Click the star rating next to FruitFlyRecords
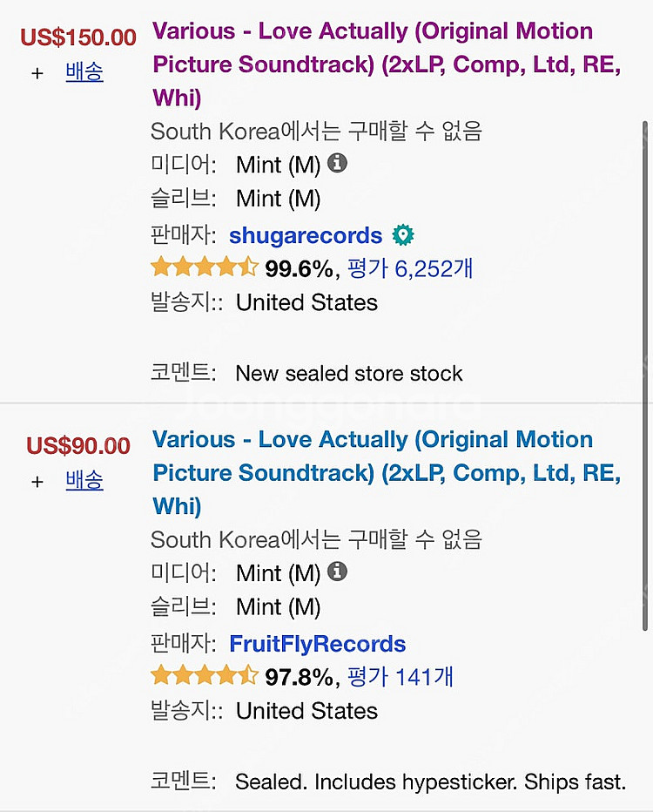653x812 pixels. pyautogui.click(x=199, y=675)
